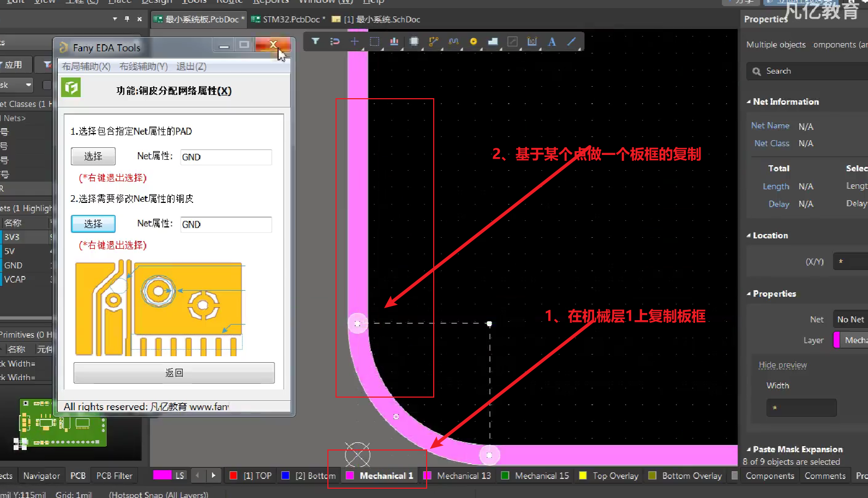Click the 返回 button

174,373
